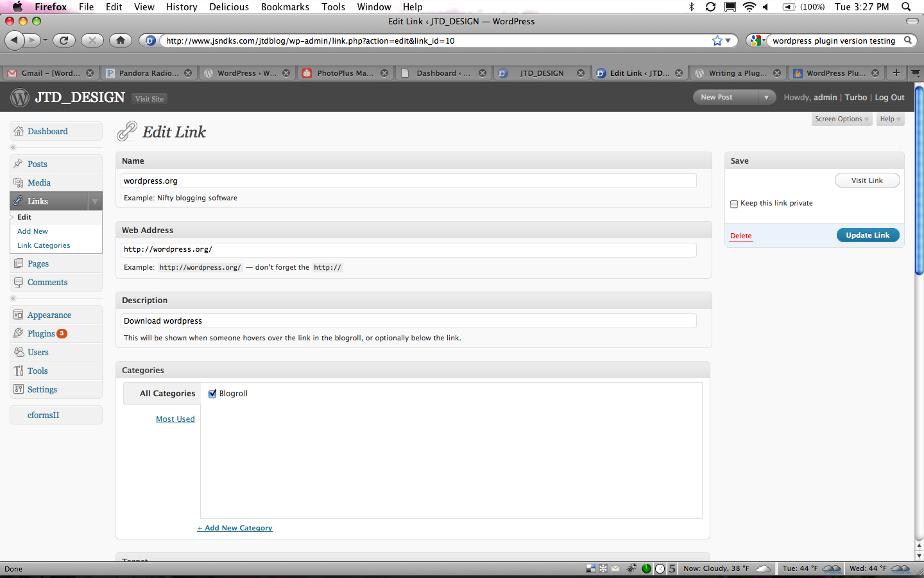Click Log Out in the header
The image size is (924, 578).
889,98
